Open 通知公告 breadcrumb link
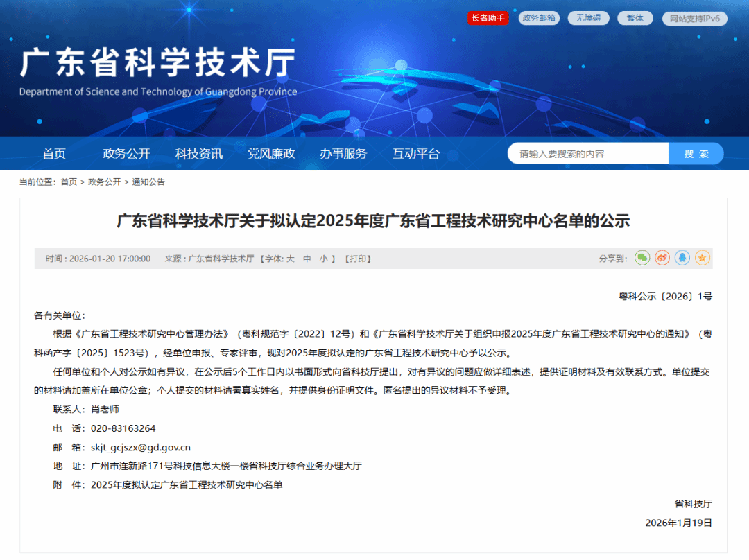This screenshot has width=749, height=560. point(148,182)
